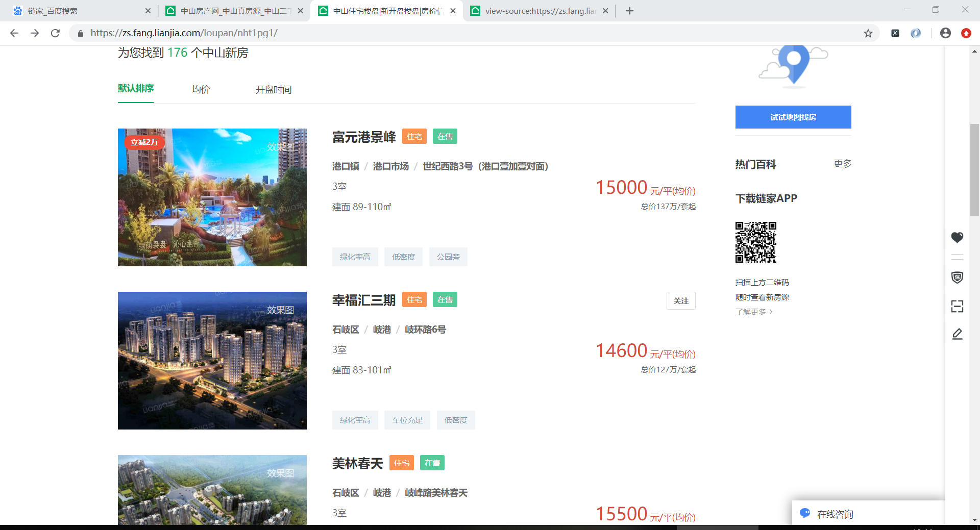
Task: Bookmark this page with the star icon
Action: click(x=868, y=33)
